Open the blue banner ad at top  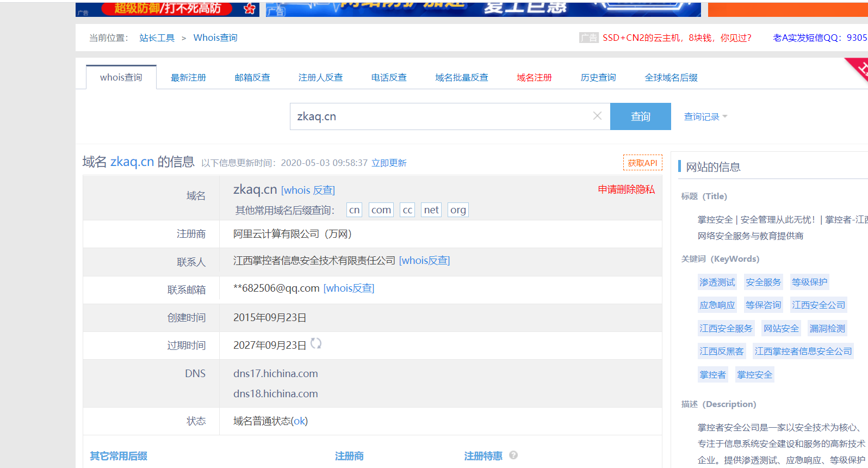483,9
